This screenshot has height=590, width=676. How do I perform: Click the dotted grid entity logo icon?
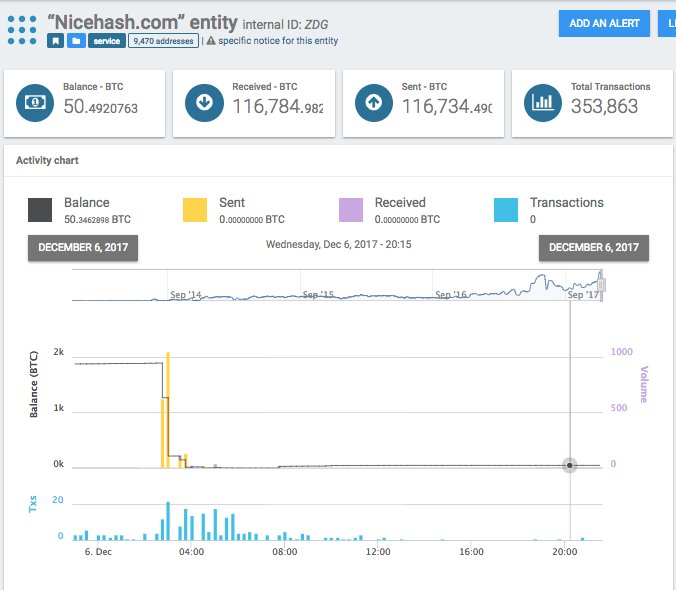[x=22, y=30]
